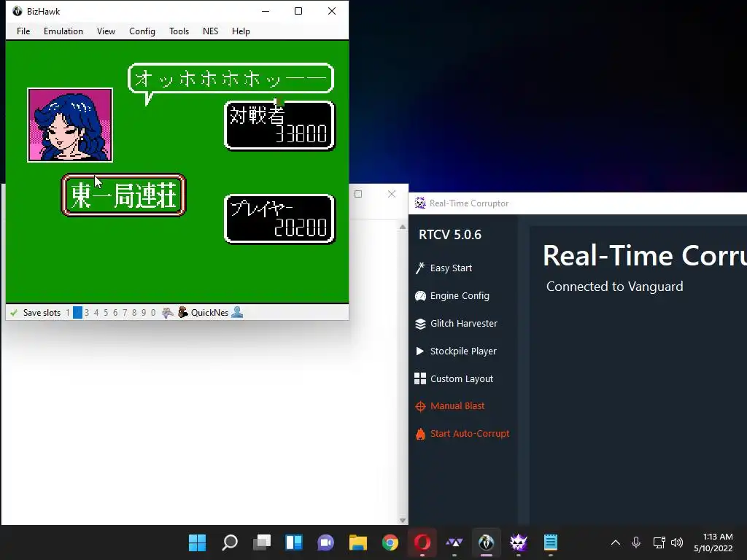Open Easy Start in RTCV
Screen dimensions: 747x560
[451, 268]
